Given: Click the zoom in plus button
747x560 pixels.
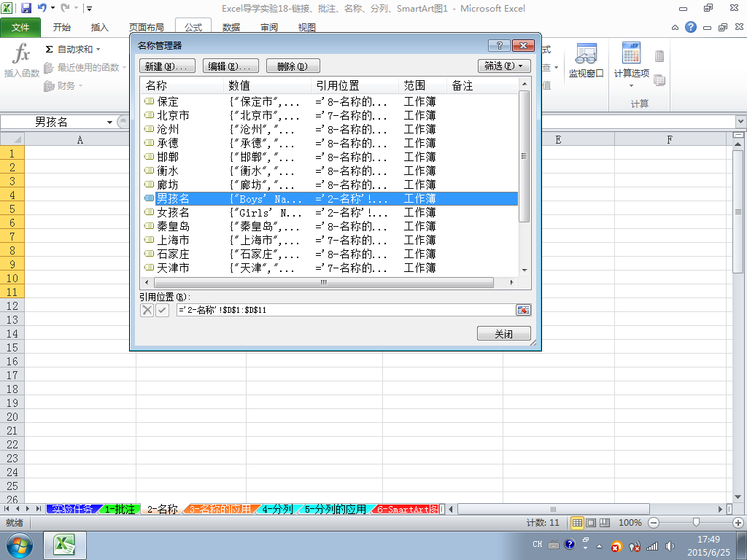Looking at the screenshot, I should click(738, 523).
